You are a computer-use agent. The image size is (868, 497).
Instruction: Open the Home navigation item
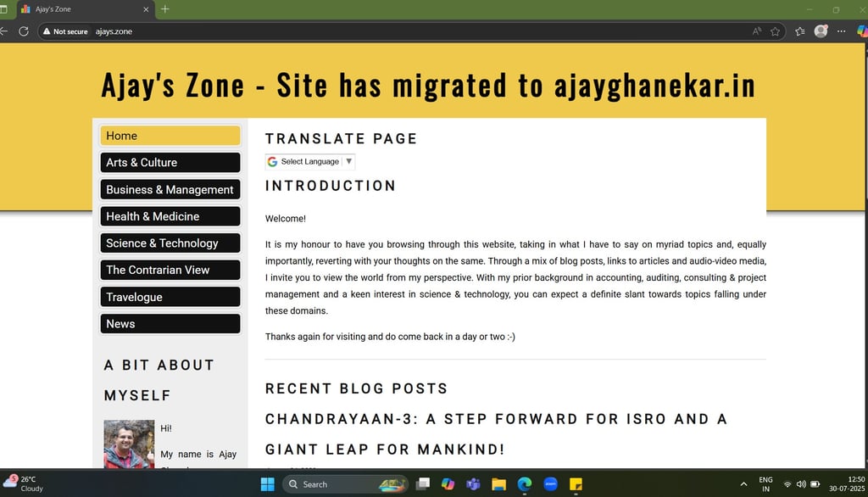[170, 136]
